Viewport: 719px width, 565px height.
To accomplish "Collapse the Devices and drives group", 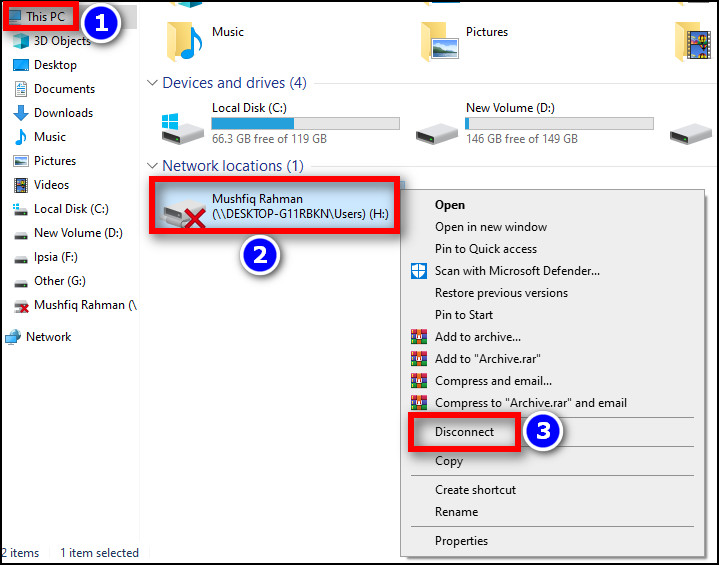I will 152,83.
